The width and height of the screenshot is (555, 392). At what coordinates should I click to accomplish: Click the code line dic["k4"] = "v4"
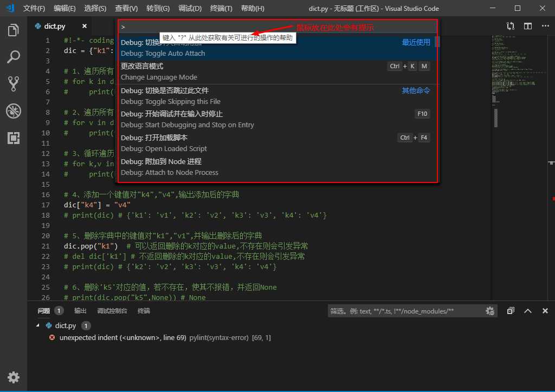pyautogui.click(x=97, y=205)
